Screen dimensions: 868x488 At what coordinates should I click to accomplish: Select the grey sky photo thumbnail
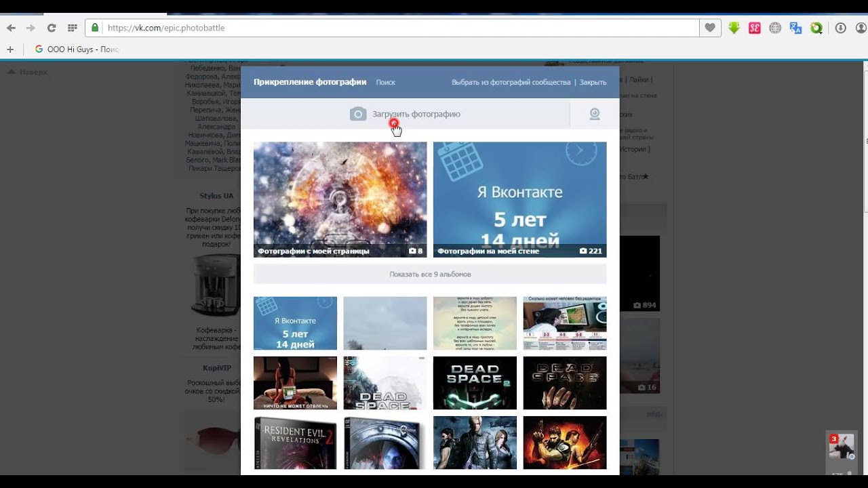point(385,323)
